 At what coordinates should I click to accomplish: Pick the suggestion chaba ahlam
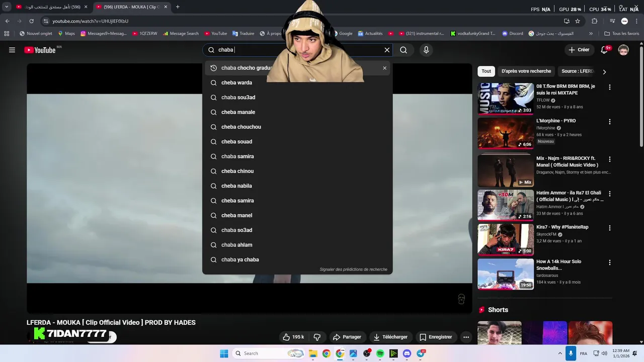(297, 245)
